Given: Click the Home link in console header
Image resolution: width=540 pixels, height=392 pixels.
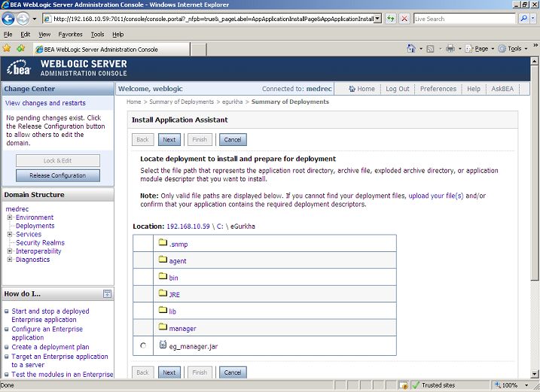Looking at the screenshot, I should [x=362, y=89].
